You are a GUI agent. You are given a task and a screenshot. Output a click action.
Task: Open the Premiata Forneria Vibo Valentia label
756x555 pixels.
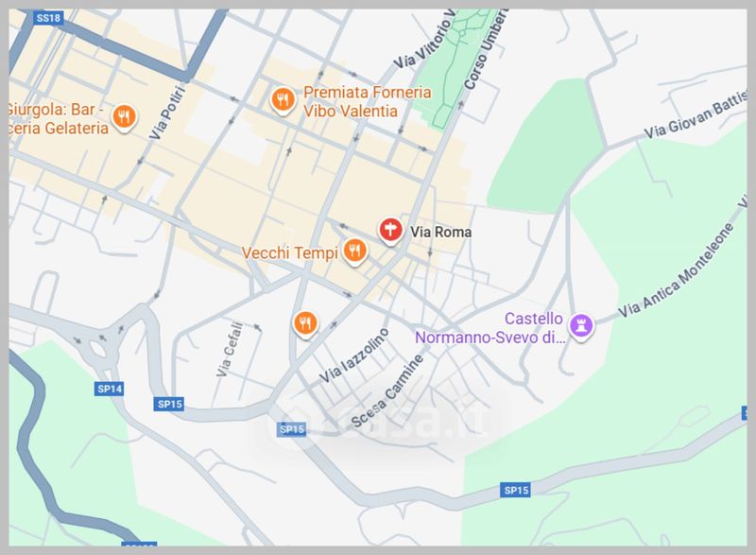[x=367, y=102]
